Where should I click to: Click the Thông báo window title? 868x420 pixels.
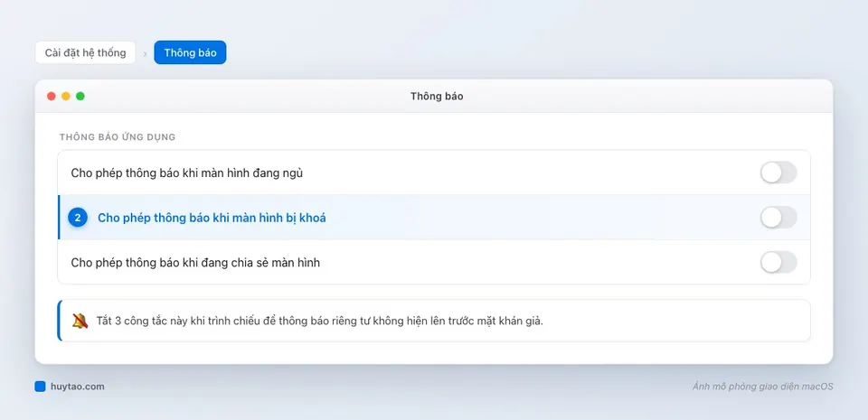[437, 96]
